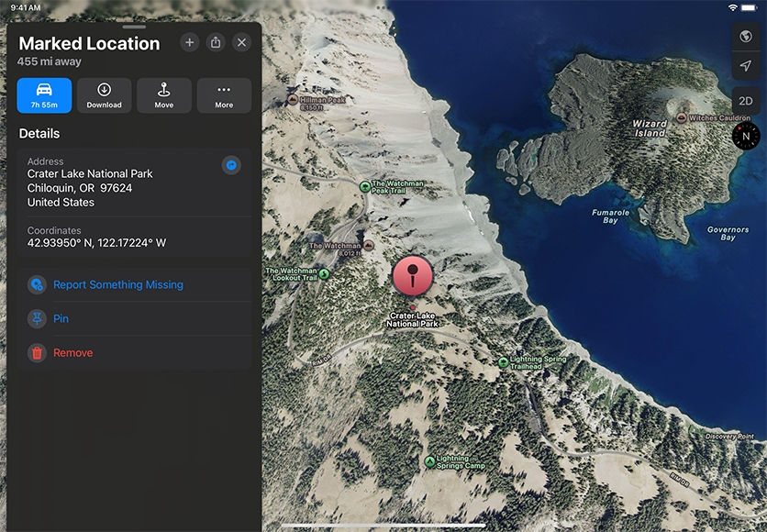Screen dimensions: 767x532
Task: Download this map area for offline use
Action: [x=104, y=95]
